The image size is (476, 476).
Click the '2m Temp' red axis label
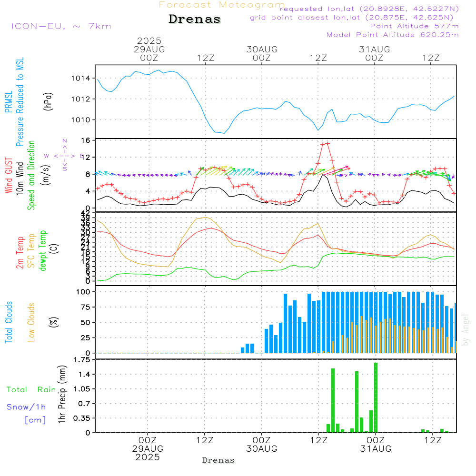point(20,253)
